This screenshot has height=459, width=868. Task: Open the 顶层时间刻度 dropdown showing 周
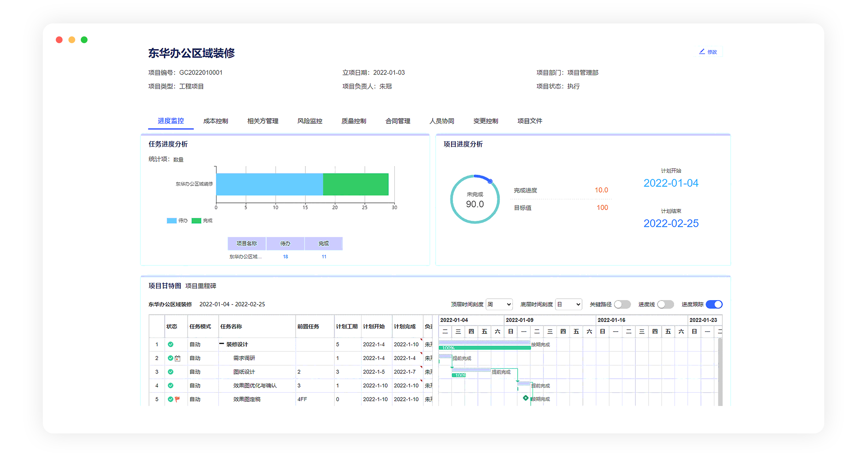(x=499, y=304)
